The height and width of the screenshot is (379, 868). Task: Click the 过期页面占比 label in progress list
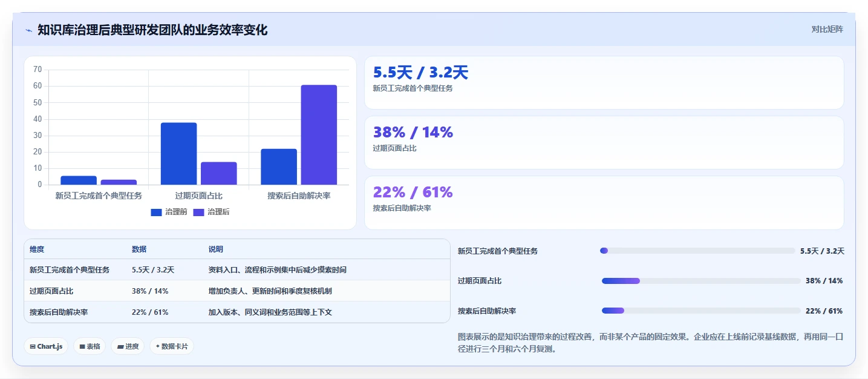480,281
